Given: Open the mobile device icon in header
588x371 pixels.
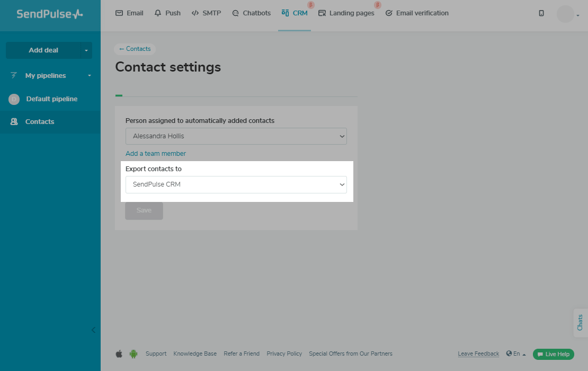Looking at the screenshot, I should click(541, 13).
